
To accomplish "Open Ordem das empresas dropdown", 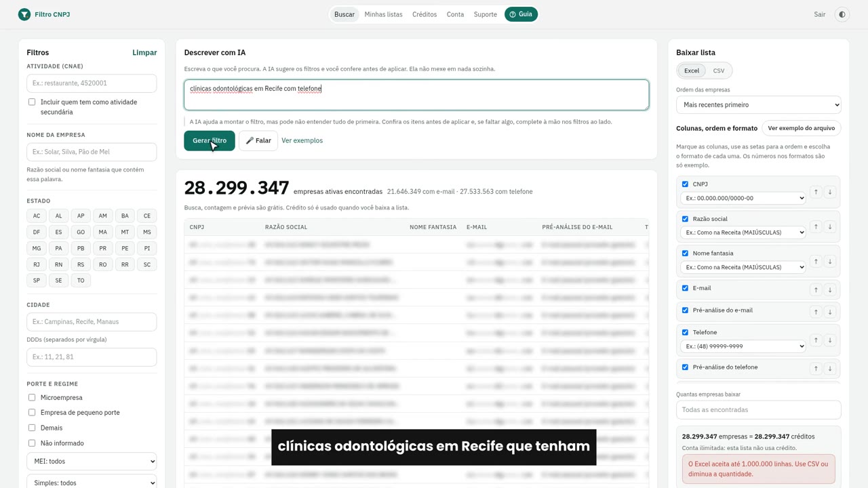I will [758, 105].
